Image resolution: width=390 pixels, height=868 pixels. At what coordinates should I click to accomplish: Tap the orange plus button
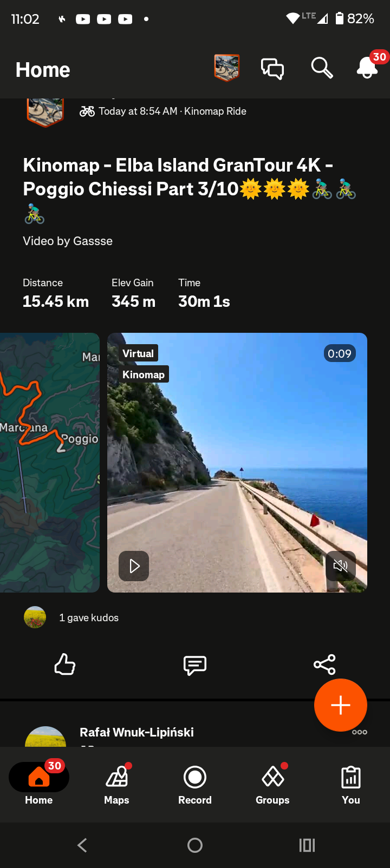[x=341, y=705]
